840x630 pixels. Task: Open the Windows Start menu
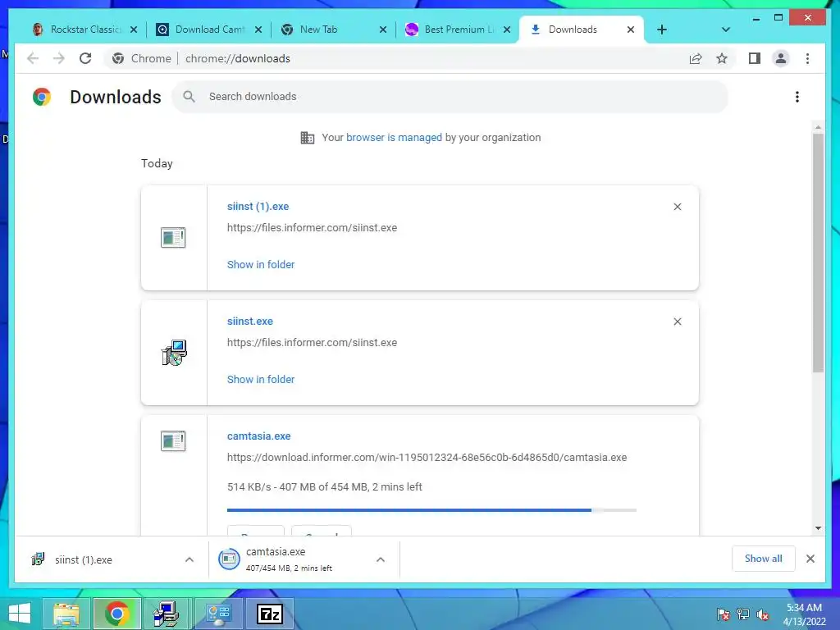(20, 614)
